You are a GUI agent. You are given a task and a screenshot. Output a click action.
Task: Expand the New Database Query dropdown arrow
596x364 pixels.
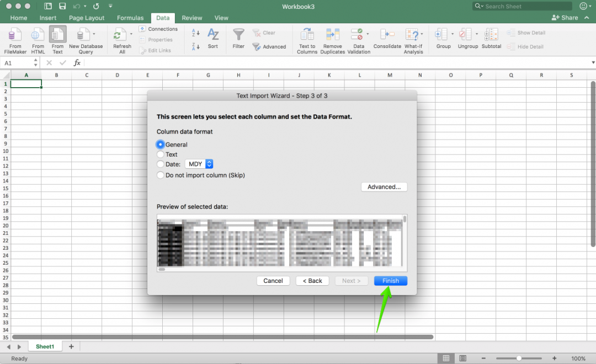[x=94, y=34]
